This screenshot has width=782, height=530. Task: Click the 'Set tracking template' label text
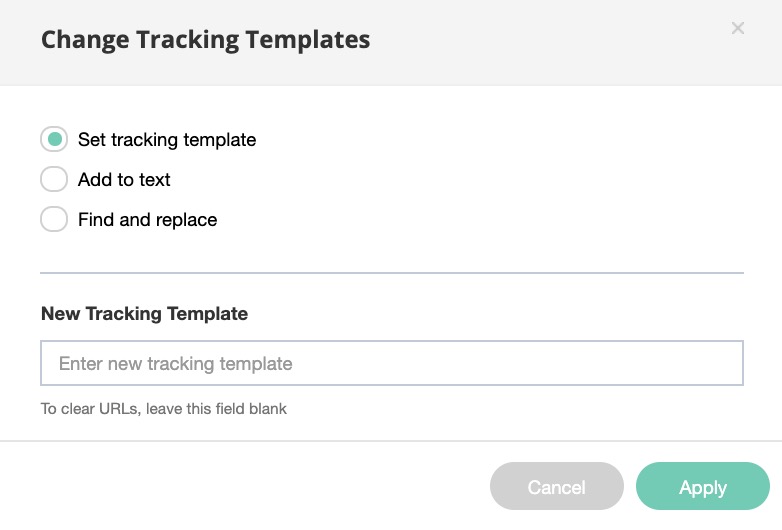coord(167,140)
